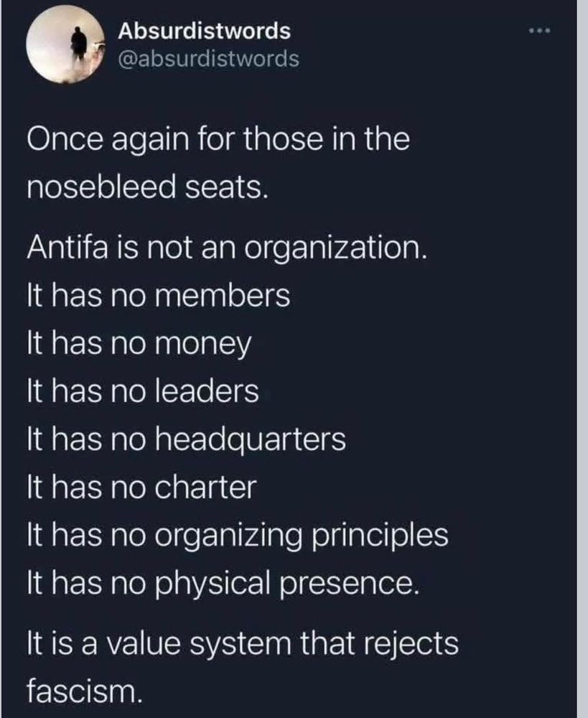
Task: Click the line "Once again for those in the"
Action: pos(218,139)
